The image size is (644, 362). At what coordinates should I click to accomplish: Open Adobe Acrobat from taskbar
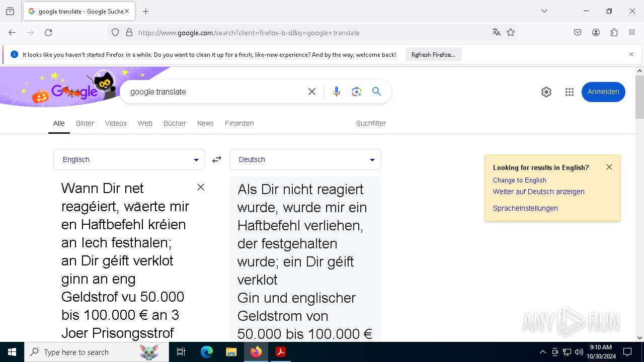[281, 352]
